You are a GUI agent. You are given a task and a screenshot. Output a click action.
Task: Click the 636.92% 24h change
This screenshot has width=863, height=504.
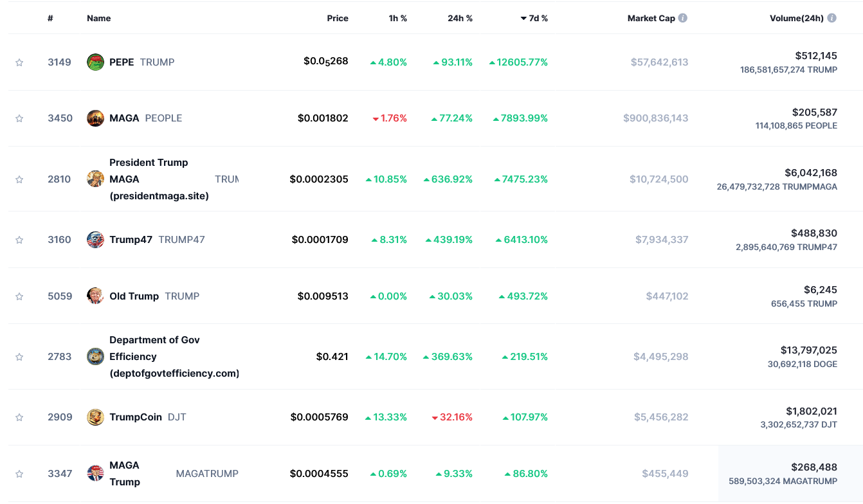[x=448, y=179]
